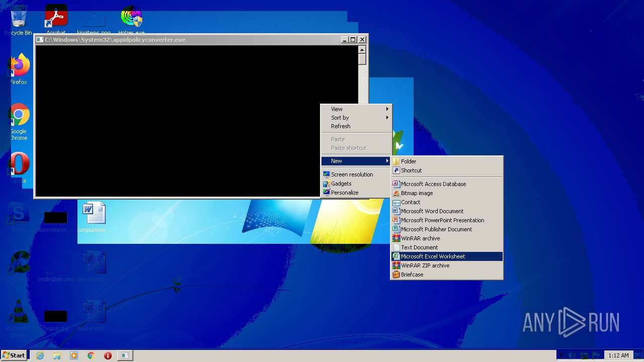Create a new Briefcase

pyautogui.click(x=447, y=275)
